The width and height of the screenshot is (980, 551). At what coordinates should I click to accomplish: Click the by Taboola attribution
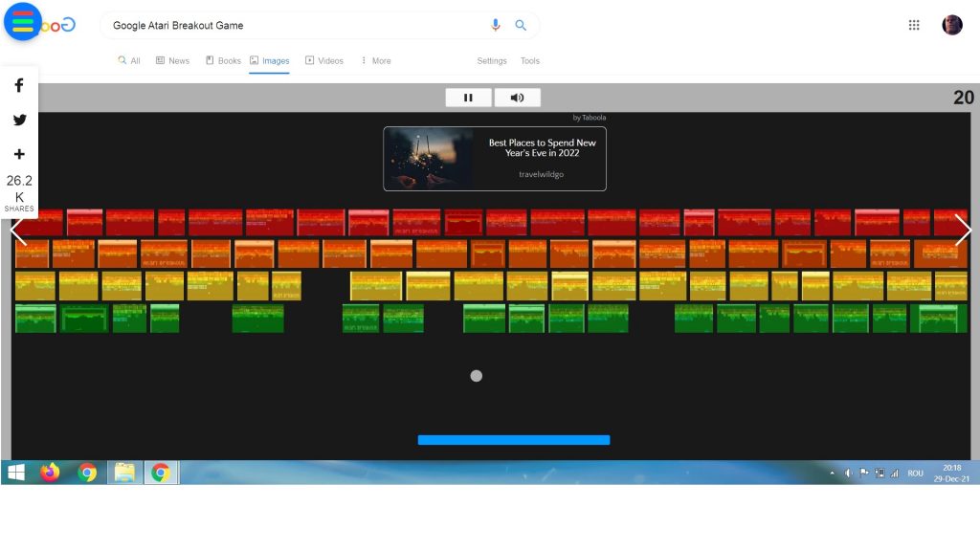pyautogui.click(x=590, y=118)
